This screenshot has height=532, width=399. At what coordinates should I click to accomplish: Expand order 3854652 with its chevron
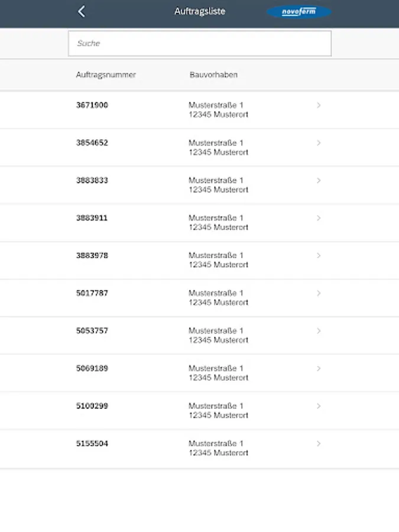click(319, 143)
